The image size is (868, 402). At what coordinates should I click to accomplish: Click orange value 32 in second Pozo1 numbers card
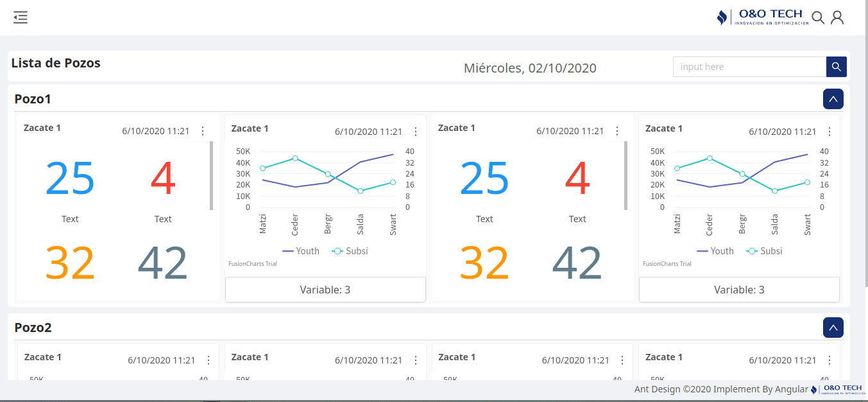(484, 263)
